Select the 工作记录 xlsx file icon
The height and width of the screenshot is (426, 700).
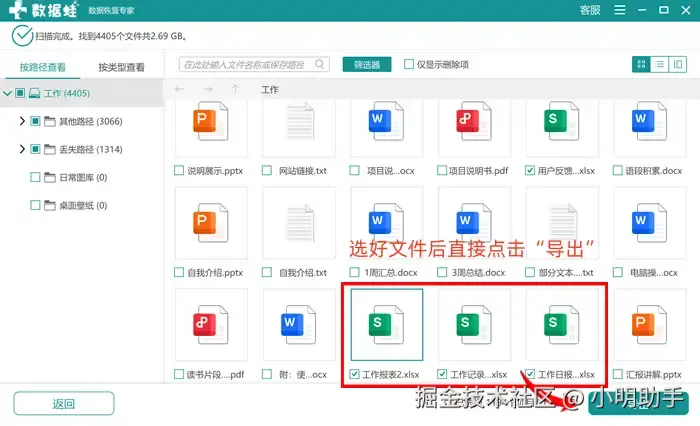tap(474, 325)
